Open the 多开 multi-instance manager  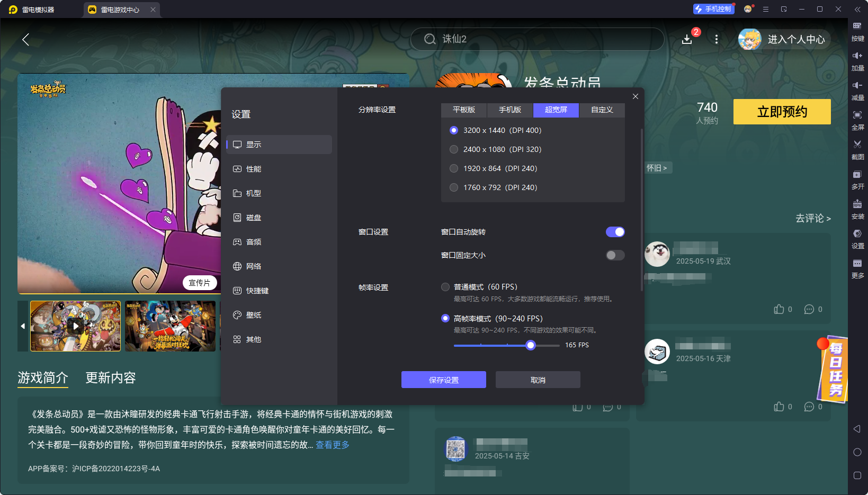pyautogui.click(x=858, y=180)
